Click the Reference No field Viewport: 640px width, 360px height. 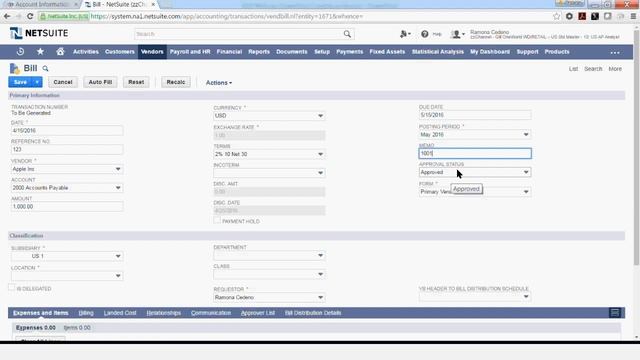point(67,149)
